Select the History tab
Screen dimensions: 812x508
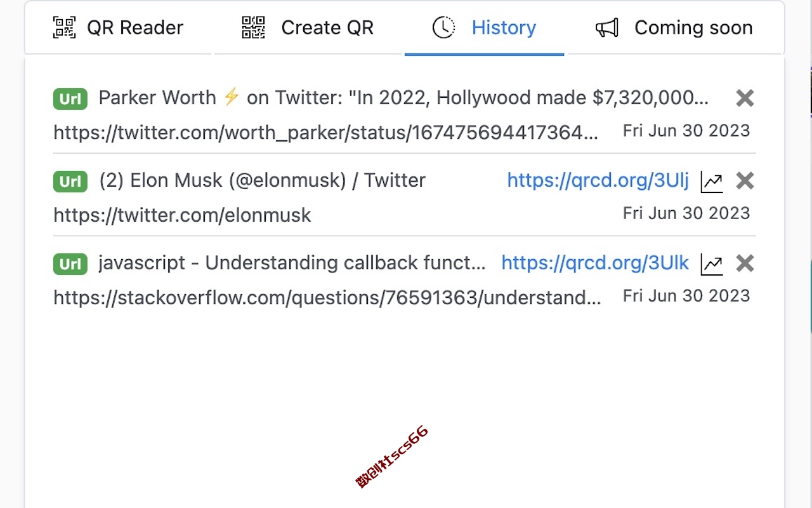coord(484,28)
